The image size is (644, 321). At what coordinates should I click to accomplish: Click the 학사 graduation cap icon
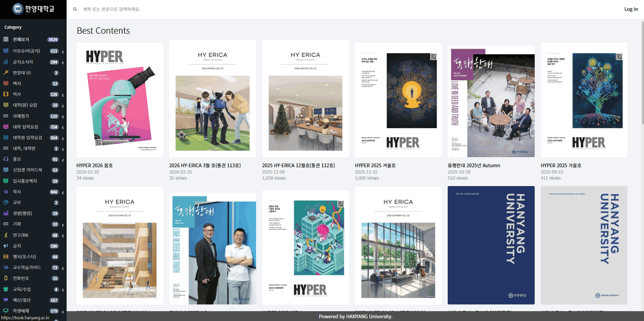pos(6,192)
